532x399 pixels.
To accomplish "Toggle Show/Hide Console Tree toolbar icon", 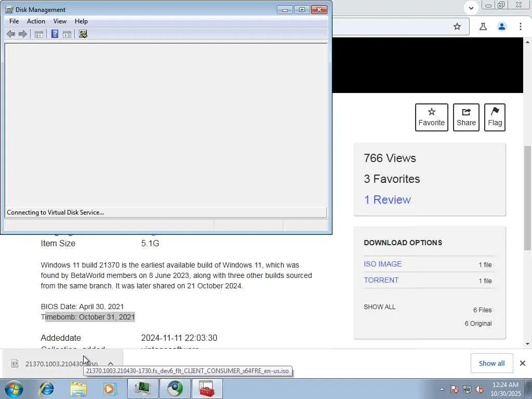I will 39,34.
